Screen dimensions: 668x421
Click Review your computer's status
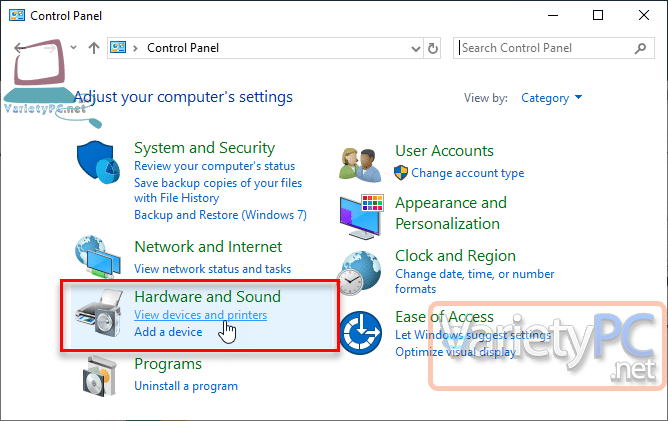(x=214, y=166)
